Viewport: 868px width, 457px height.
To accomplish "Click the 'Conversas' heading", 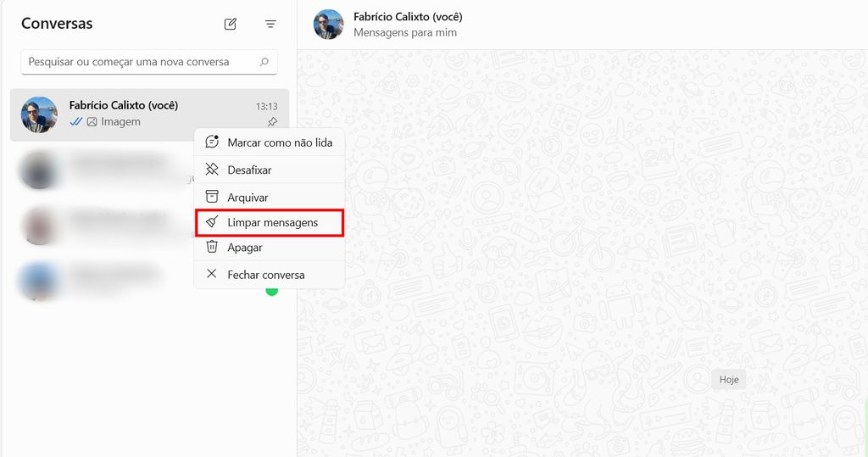I will [57, 24].
